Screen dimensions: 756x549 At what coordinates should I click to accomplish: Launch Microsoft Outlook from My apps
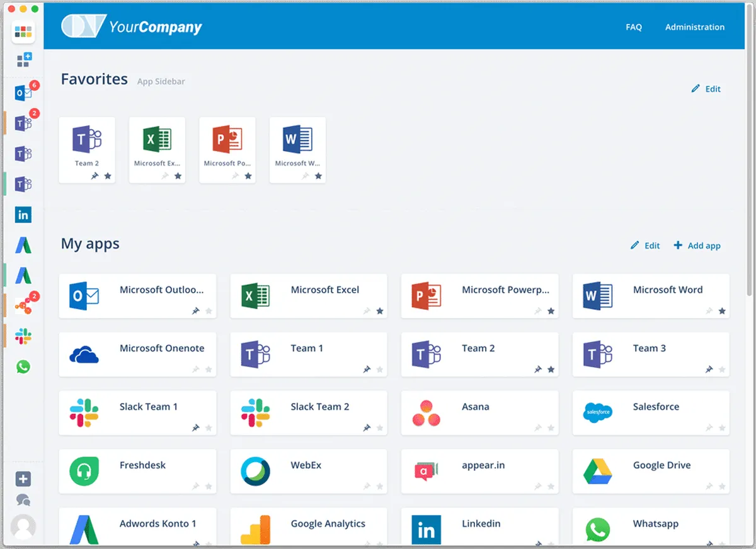coord(137,296)
